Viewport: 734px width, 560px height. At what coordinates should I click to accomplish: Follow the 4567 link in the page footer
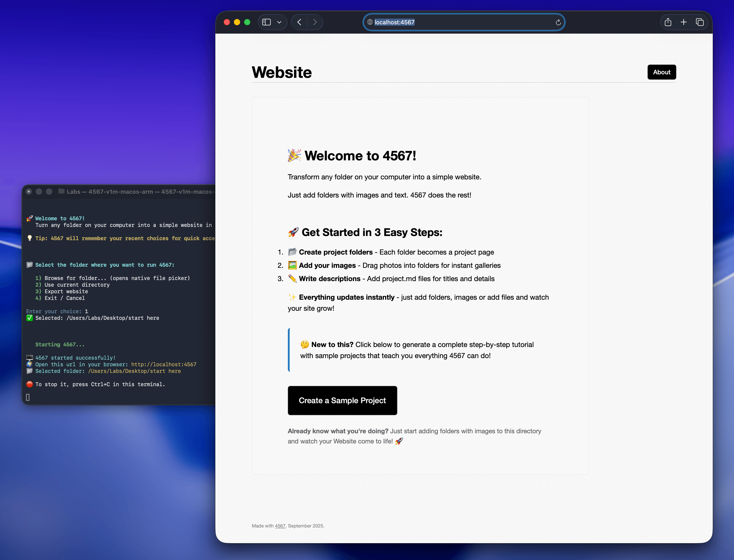coord(280,526)
